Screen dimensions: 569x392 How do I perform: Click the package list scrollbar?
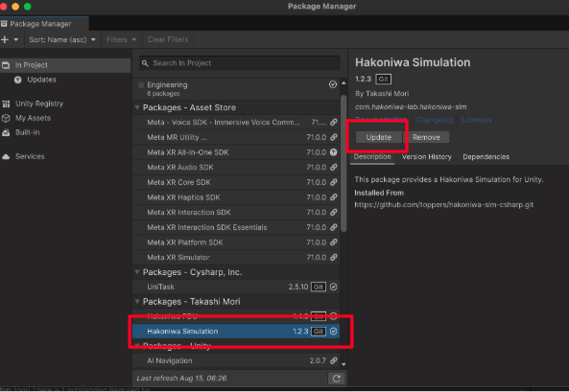click(x=344, y=163)
